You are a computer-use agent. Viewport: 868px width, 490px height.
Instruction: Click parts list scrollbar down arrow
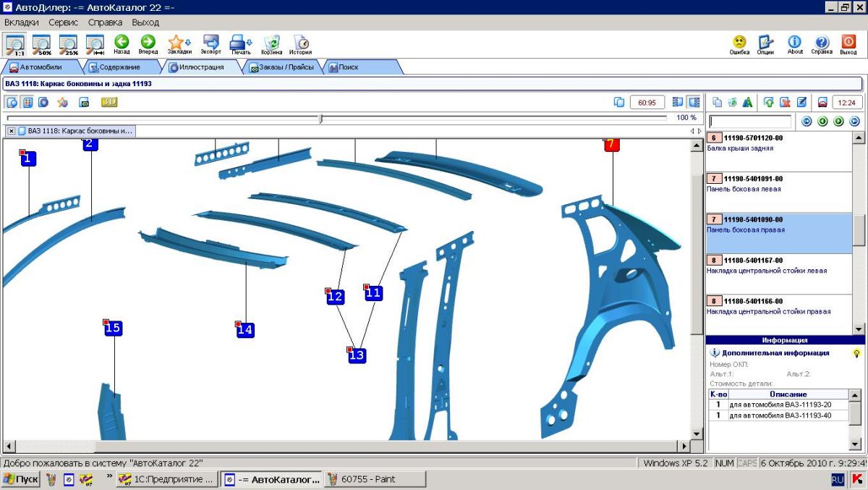(859, 329)
